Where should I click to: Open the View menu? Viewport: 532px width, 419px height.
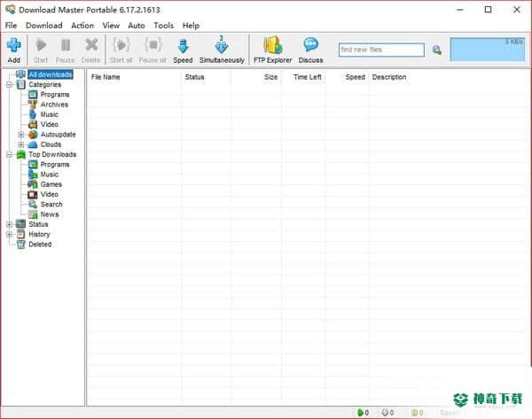(x=111, y=26)
